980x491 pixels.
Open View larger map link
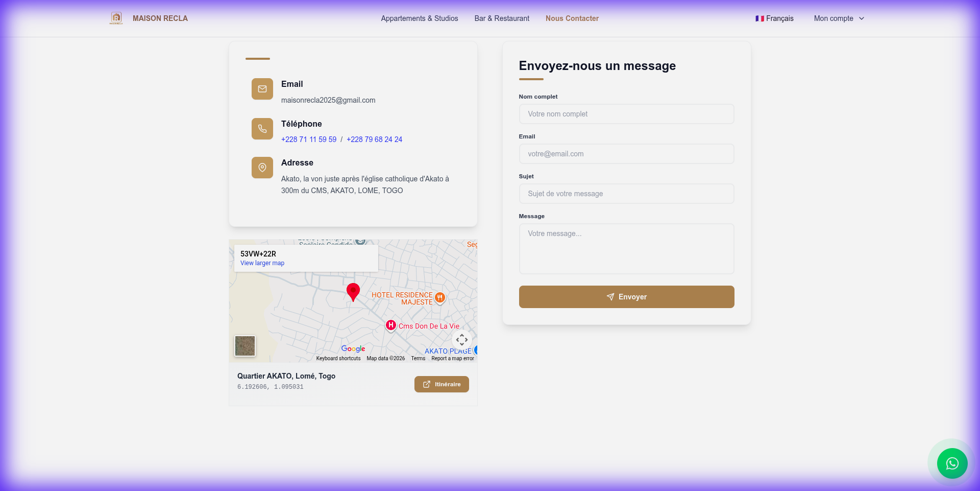(x=262, y=263)
